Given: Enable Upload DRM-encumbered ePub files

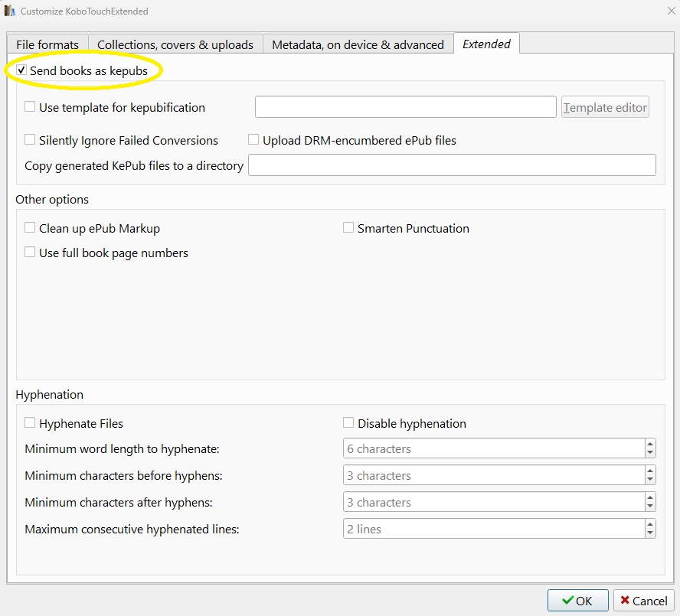Looking at the screenshot, I should coord(253,140).
